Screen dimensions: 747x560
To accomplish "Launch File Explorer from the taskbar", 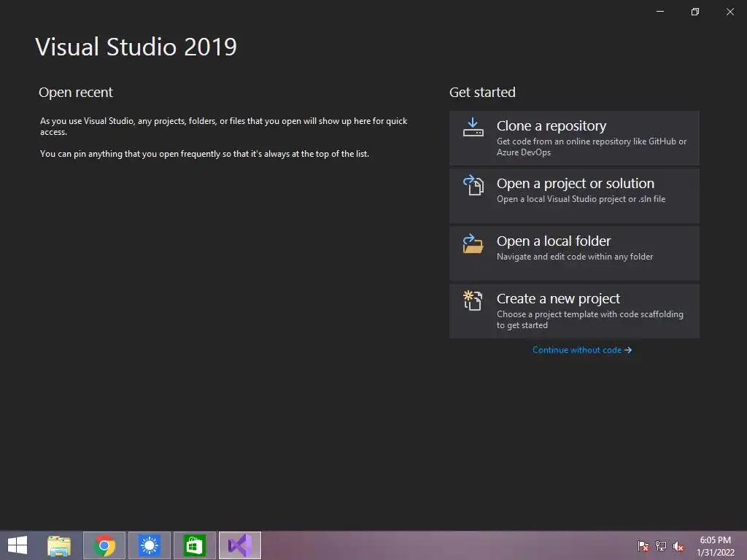I will tap(59, 545).
